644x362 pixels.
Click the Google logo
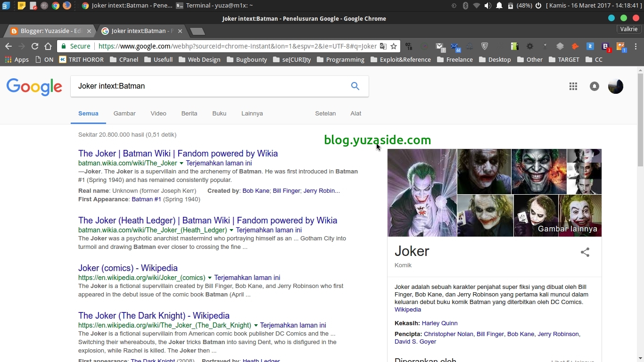coord(34,87)
